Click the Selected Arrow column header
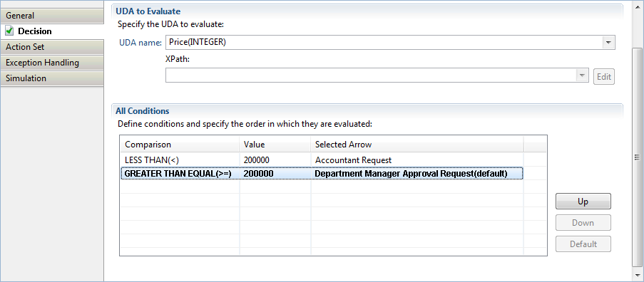Screen dimensions: 644x282 coord(417,145)
